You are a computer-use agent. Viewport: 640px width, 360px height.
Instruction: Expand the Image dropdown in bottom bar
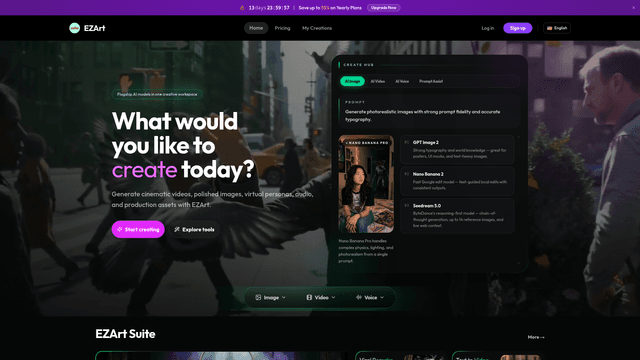271,298
